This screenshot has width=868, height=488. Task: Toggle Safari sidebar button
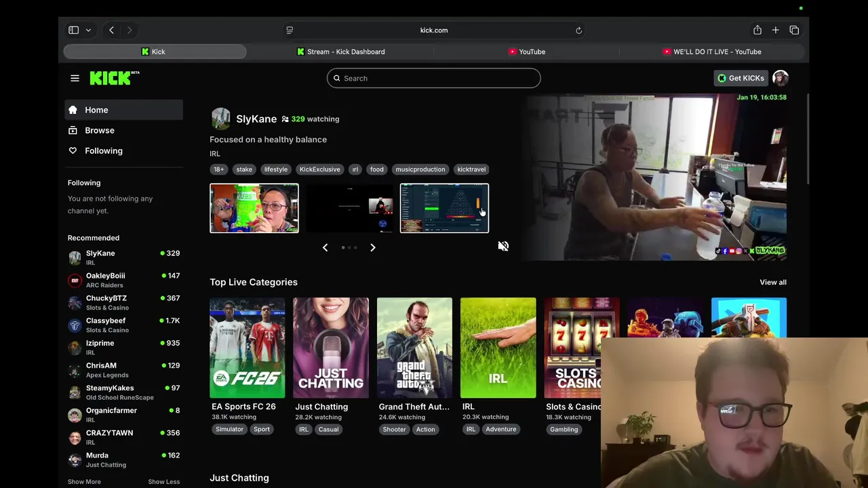point(73,30)
